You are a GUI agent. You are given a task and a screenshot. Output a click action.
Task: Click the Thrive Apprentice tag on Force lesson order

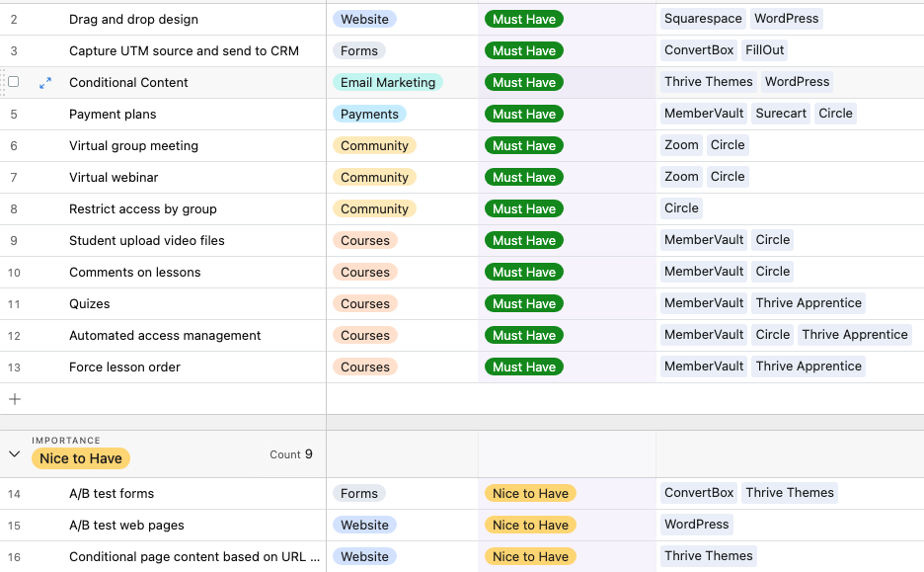coord(808,366)
